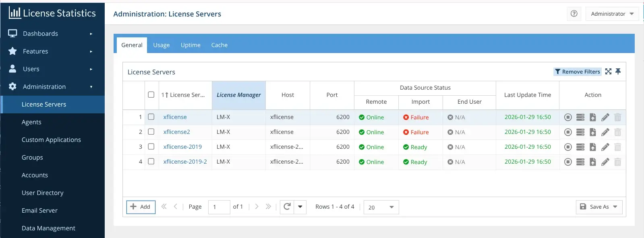Open the refresh options dropdown arrow
Image resolution: width=644 pixels, height=238 pixels.
300,207
